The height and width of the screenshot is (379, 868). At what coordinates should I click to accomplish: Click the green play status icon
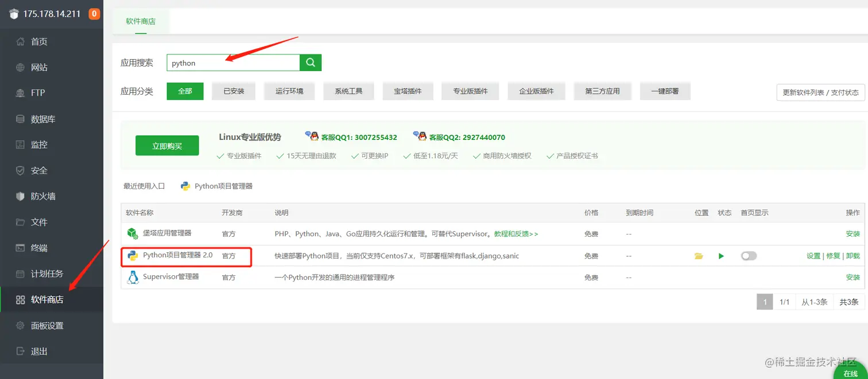click(x=722, y=256)
